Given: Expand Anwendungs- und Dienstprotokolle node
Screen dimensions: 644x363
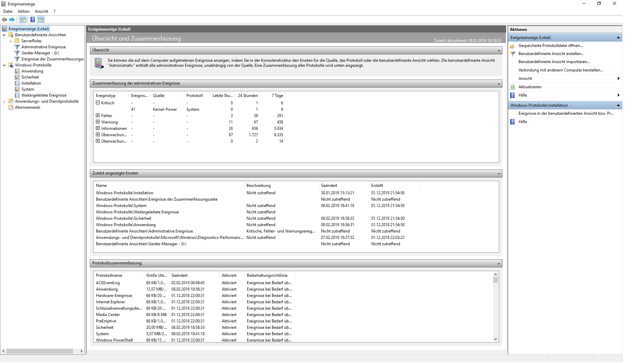Looking at the screenshot, I should pyautogui.click(x=4, y=102).
